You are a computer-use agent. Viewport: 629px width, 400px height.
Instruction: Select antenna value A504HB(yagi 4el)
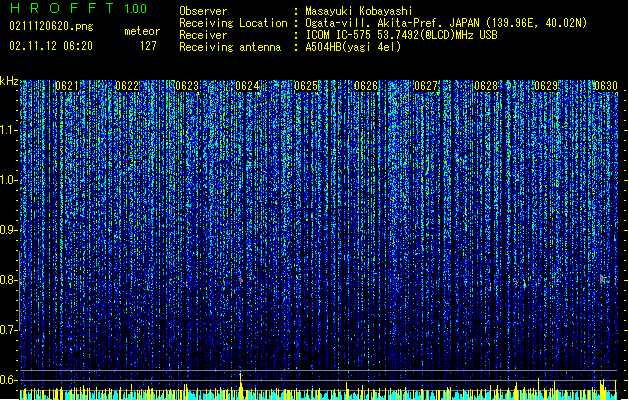(x=353, y=47)
